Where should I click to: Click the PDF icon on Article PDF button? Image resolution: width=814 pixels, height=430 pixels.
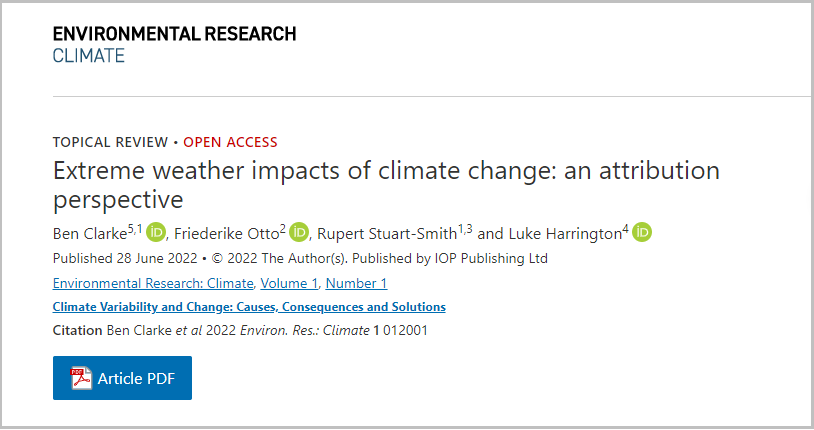coord(81,378)
